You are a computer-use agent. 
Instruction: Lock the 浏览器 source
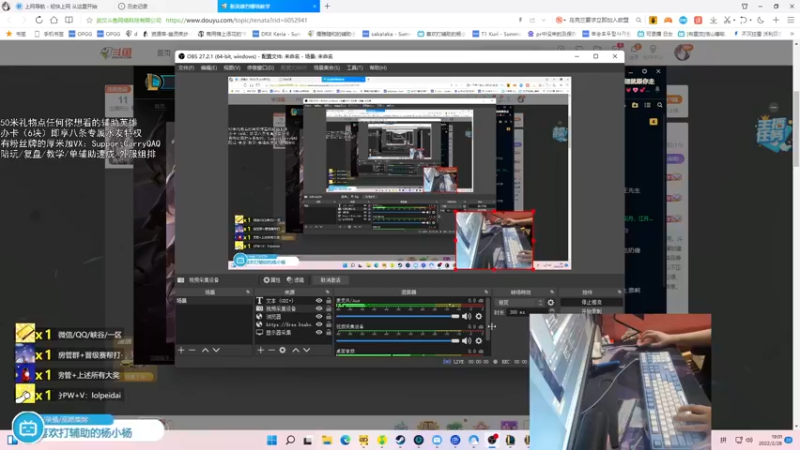329,316
